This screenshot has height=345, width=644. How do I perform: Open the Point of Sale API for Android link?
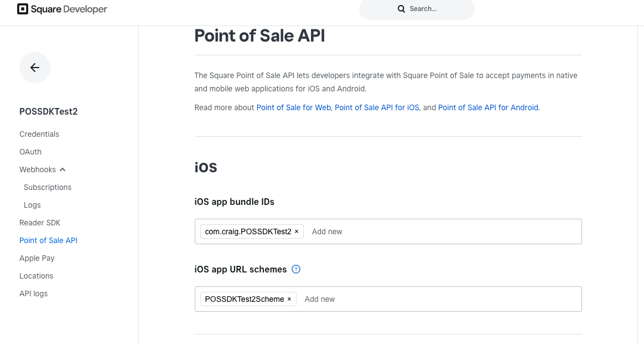[488, 107]
